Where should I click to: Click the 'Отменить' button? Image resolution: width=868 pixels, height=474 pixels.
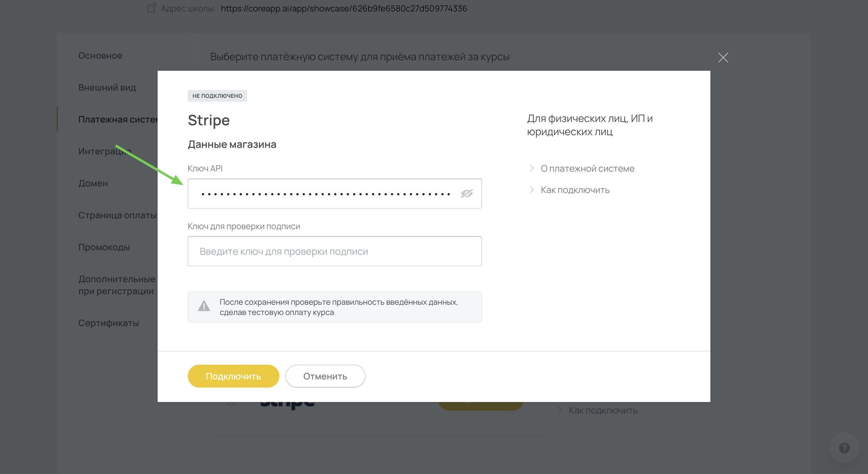pos(326,376)
